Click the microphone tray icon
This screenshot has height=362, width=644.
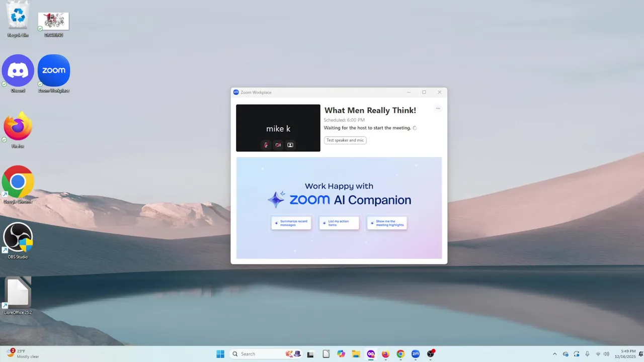tap(587, 354)
